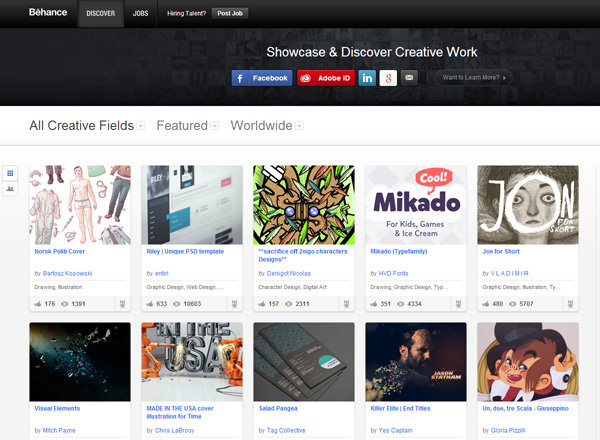This screenshot has width=600, height=440.
Task: Click views eye icon on Mikado card
Action: [401, 304]
